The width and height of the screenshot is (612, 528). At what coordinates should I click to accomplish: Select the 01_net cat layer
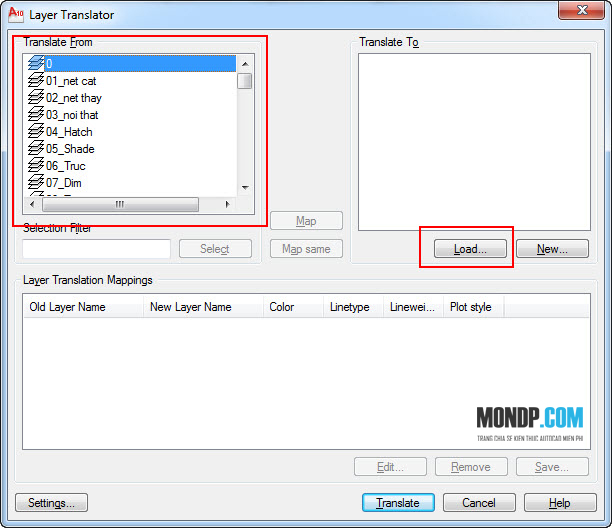71,81
